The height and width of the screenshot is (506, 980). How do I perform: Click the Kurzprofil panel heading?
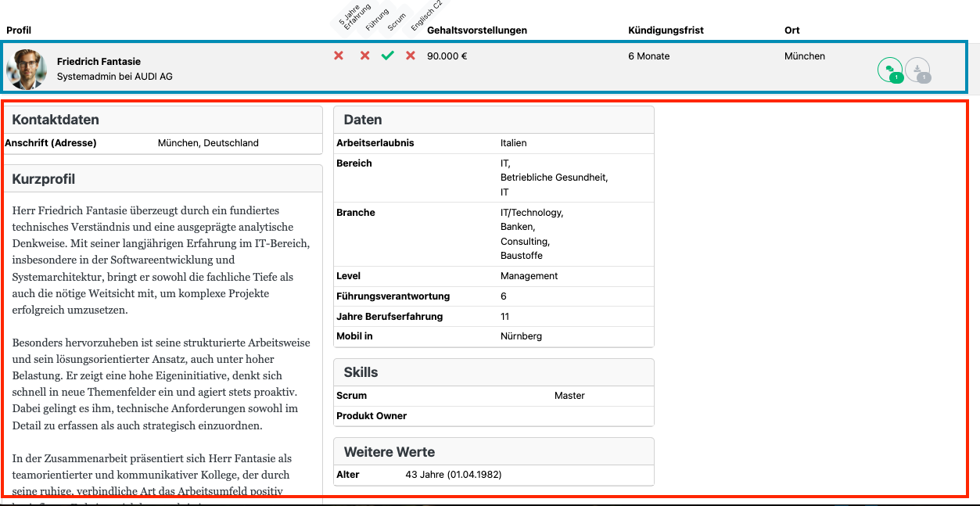[44, 179]
